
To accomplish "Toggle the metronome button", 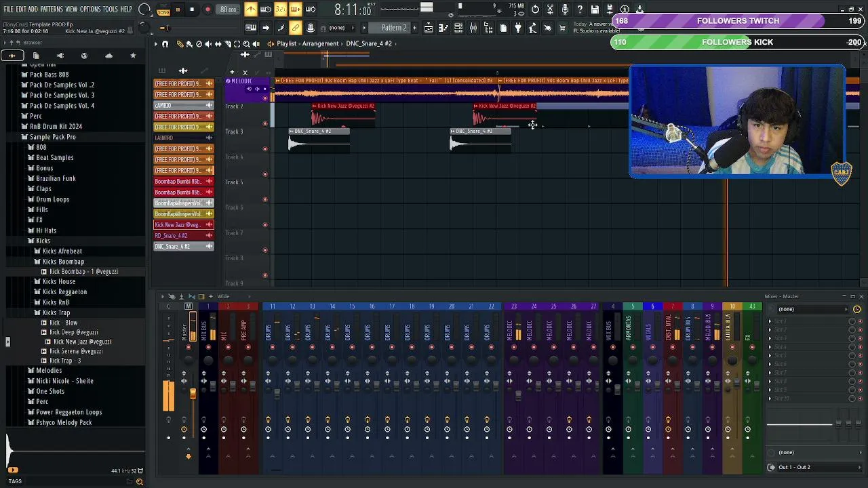I will [251, 9].
